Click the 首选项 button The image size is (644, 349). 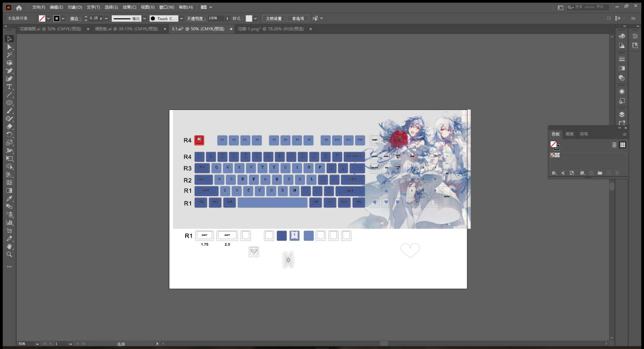[x=298, y=18]
